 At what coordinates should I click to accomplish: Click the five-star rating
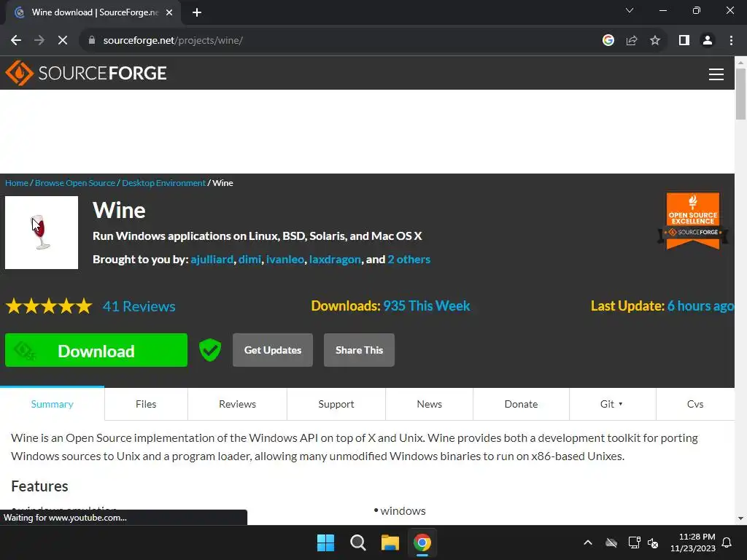click(x=49, y=306)
